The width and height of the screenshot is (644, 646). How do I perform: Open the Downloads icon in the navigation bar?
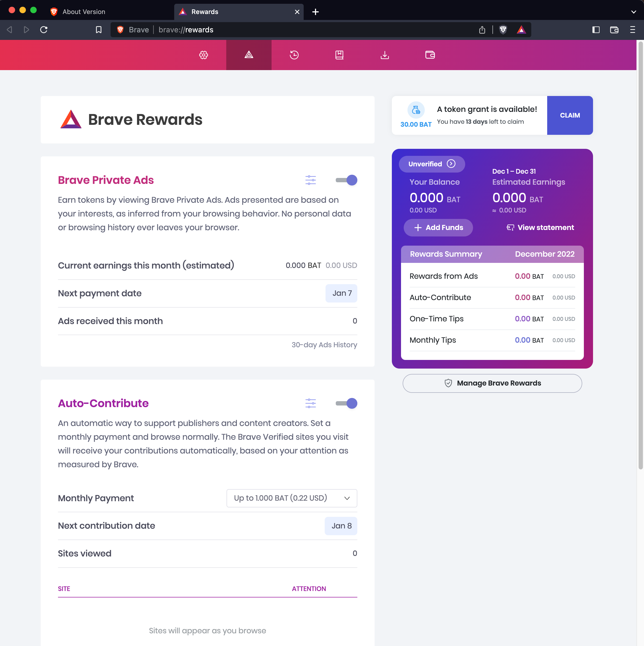(385, 55)
